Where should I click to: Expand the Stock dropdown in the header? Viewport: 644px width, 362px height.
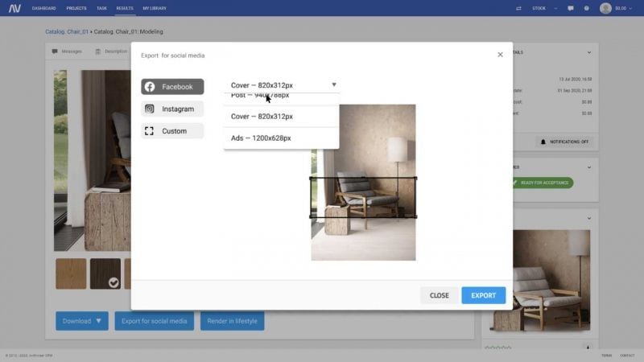(545, 8)
